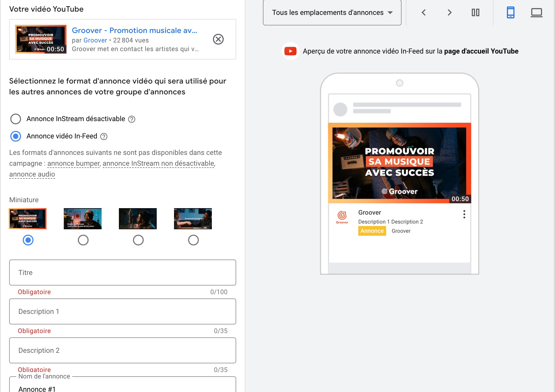Viewport: 555px width, 392px height.
Task: Focus the Description 1 input field
Action: [x=123, y=311]
